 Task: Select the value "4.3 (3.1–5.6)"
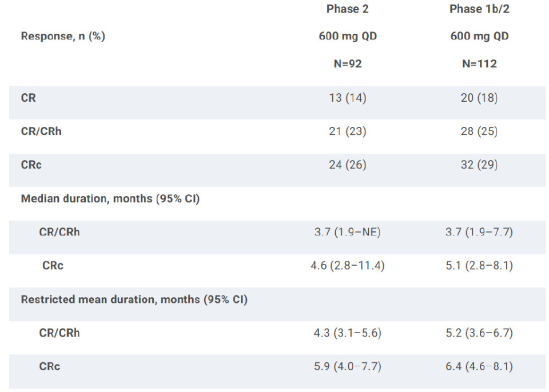(x=348, y=333)
